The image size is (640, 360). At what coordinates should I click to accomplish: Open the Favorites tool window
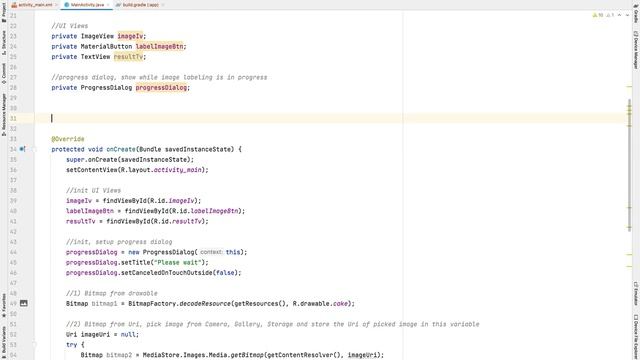(x=4, y=305)
